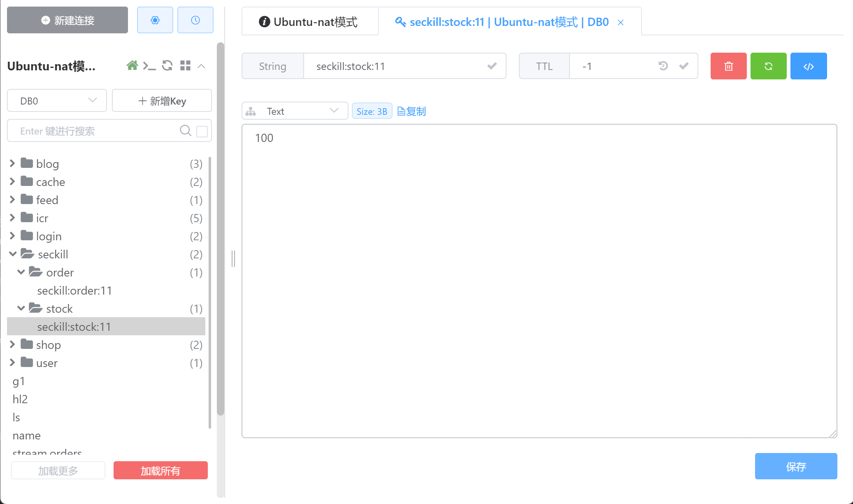This screenshot has width=853, height=504.
Task: Collapse the Ubuntu-nat connection panel
Action: pos(201,66)
